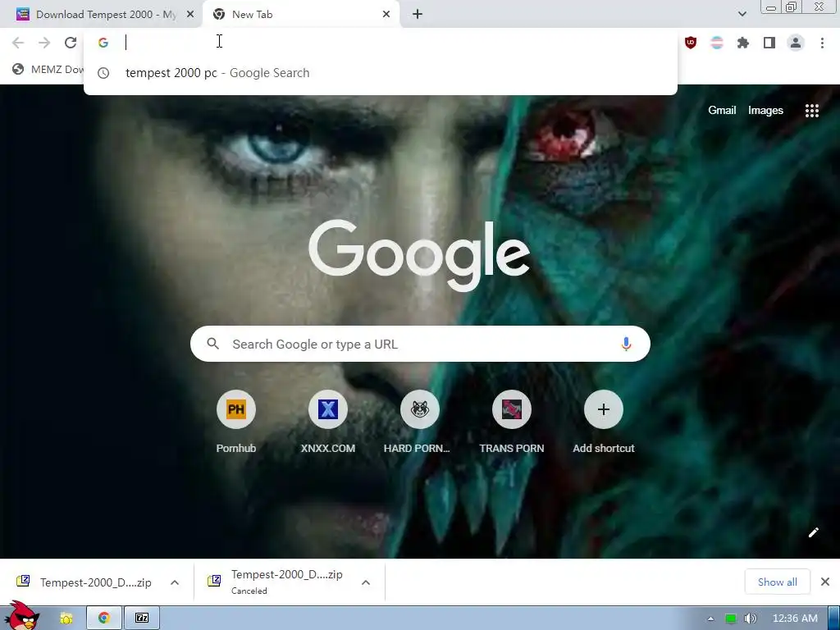
Task: Click the Search Google or type a URL box
Action: point(420,344)
